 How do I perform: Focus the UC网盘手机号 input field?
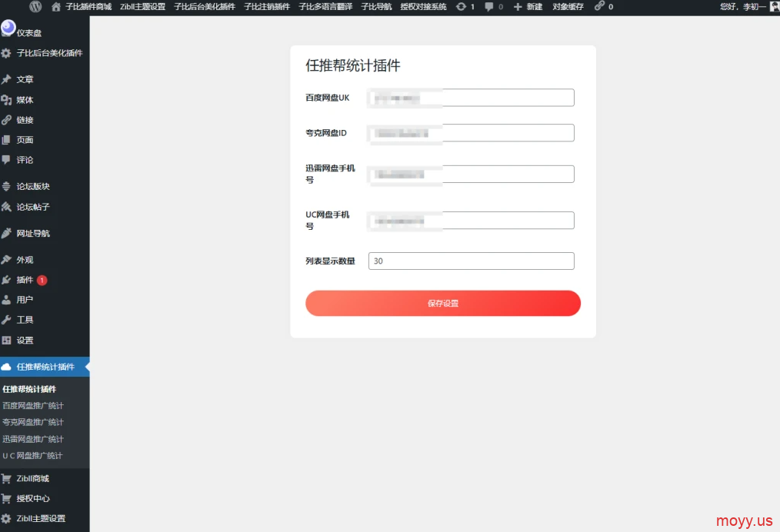[x=471, y=221]
